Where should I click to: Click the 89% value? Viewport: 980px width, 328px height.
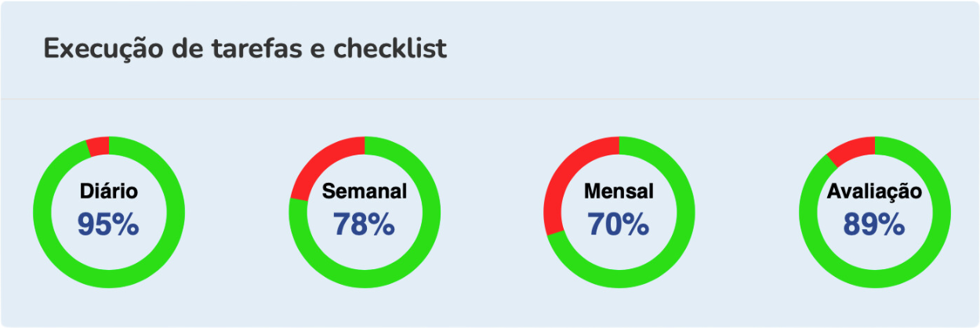(873, 225)
